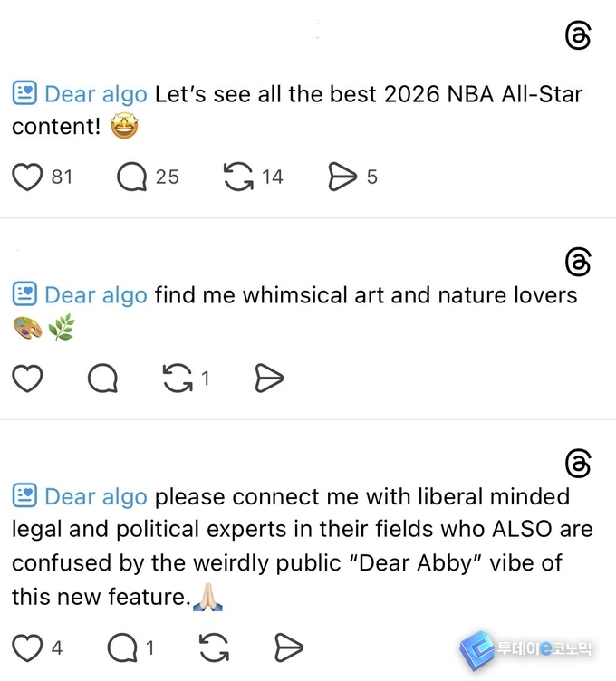Share the "Dear Abby" vibe post

point(288,647)
